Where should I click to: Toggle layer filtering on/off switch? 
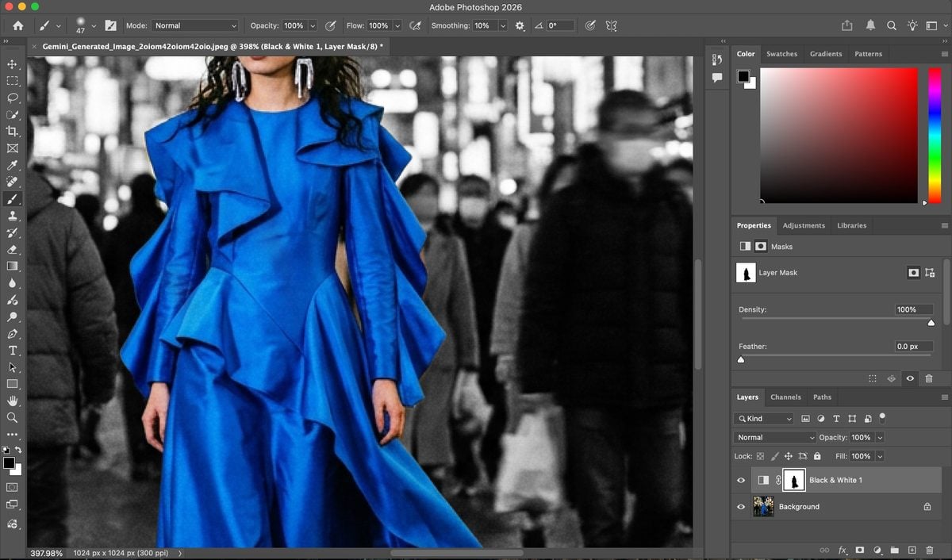(882, 417)
